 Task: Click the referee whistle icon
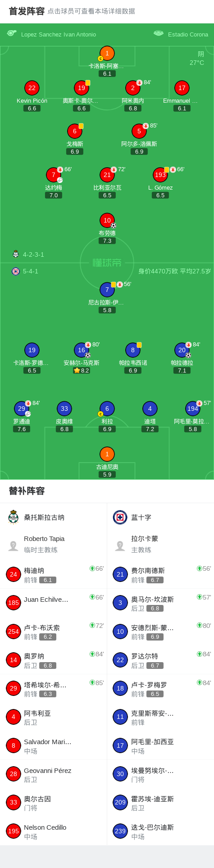tap(12, 33)
